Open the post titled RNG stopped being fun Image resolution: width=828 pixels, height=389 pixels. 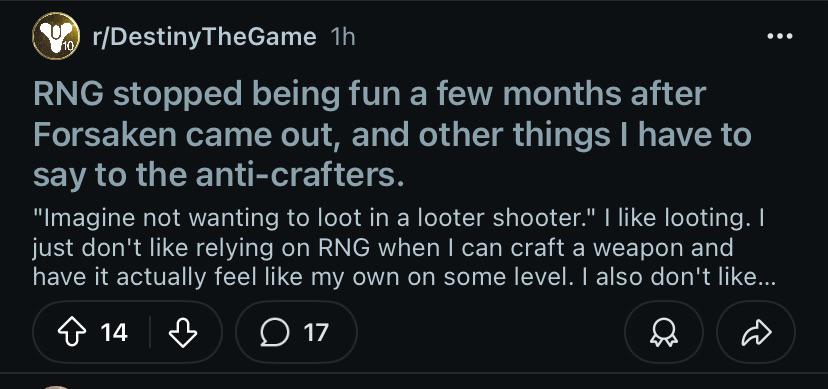pyautogui.click(x=392, y=135)
